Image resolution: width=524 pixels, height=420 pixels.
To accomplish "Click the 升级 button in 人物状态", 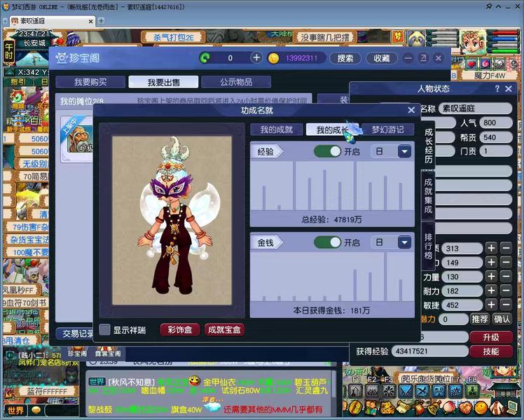I will click(491, 337).
